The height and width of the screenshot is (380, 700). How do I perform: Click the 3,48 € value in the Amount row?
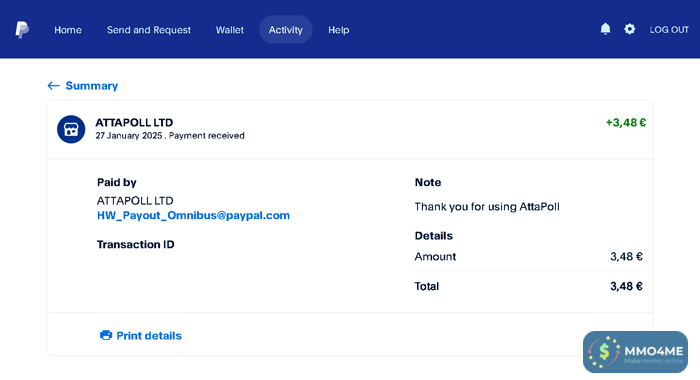click(626, 257)
